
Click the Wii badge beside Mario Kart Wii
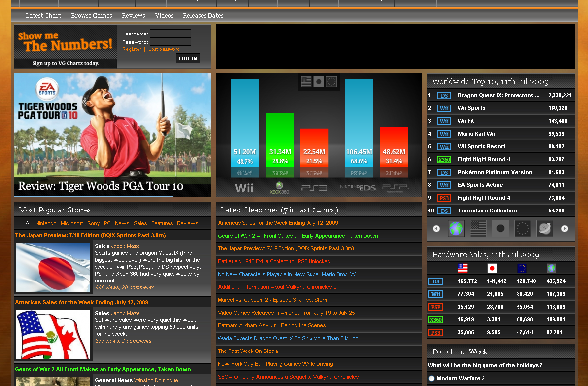coord(444,134)
